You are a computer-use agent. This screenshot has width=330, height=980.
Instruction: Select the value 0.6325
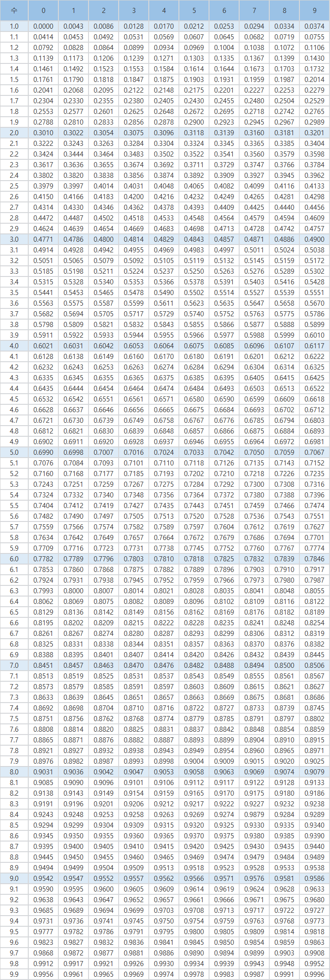pyautogui.click(x=315, y=367)
